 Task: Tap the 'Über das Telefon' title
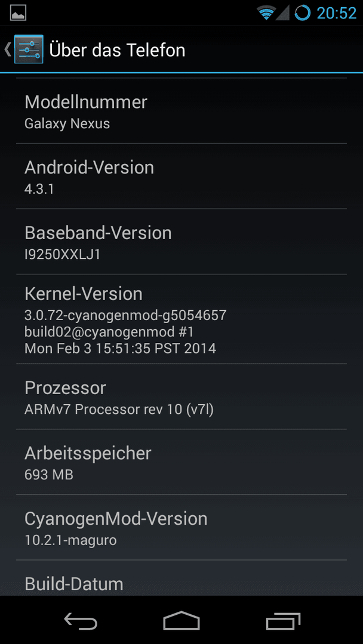[117, 49]
